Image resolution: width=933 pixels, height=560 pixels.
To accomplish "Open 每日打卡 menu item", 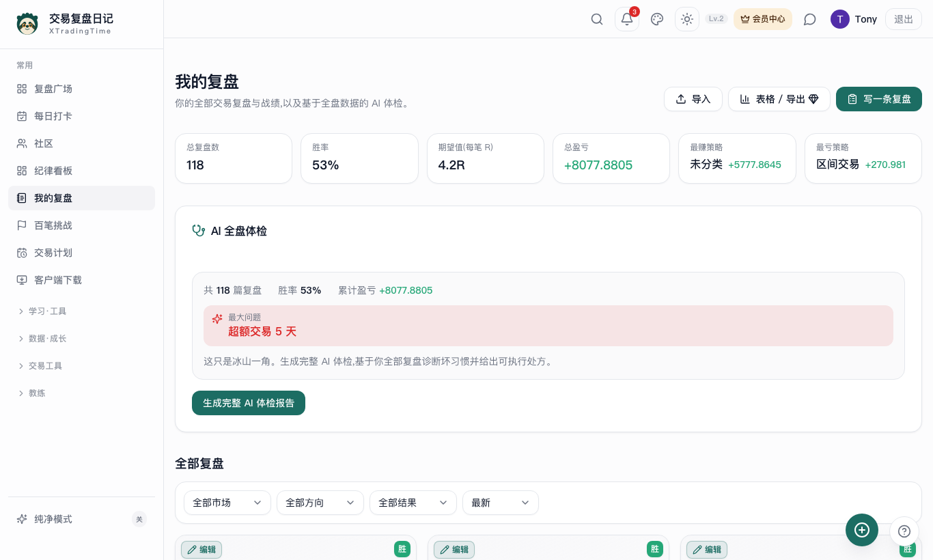I will click(81, 116).
